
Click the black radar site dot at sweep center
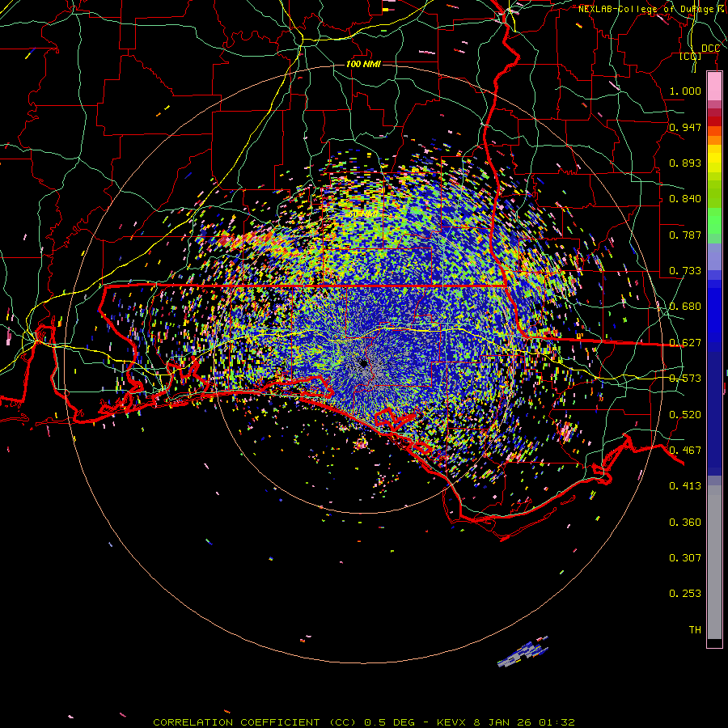(363, 363)
